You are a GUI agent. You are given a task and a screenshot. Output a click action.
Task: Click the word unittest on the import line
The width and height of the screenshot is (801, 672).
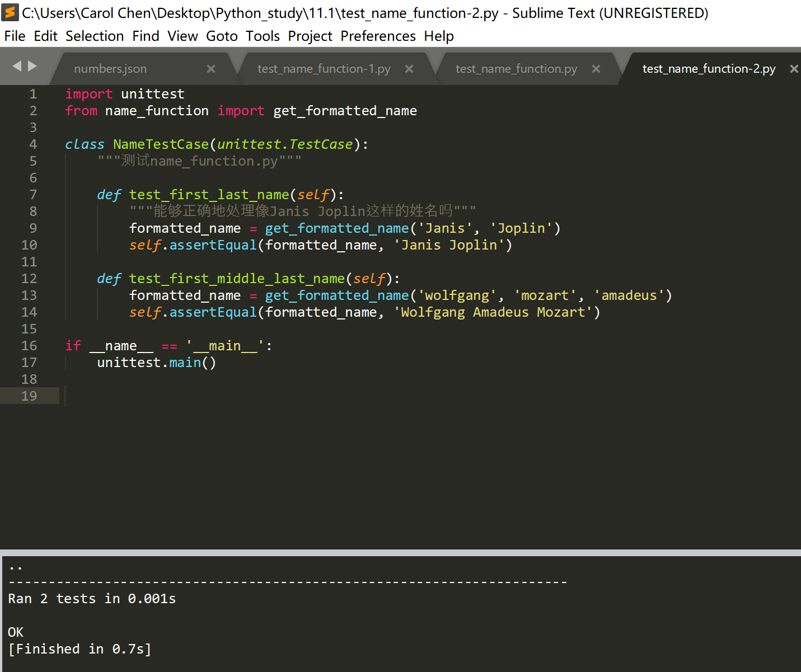(153, 94)
